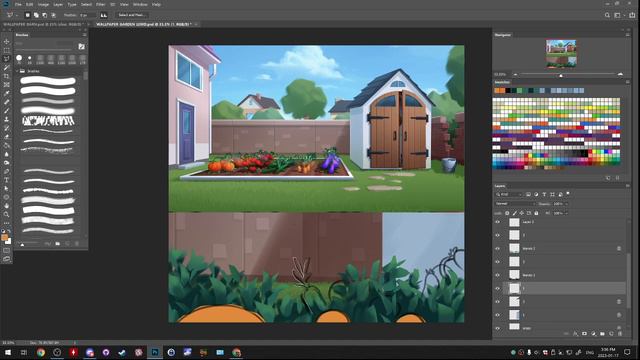The image size is (640, 360).
Task: Open the Brushes panel menu
Action: pos(84,35)
